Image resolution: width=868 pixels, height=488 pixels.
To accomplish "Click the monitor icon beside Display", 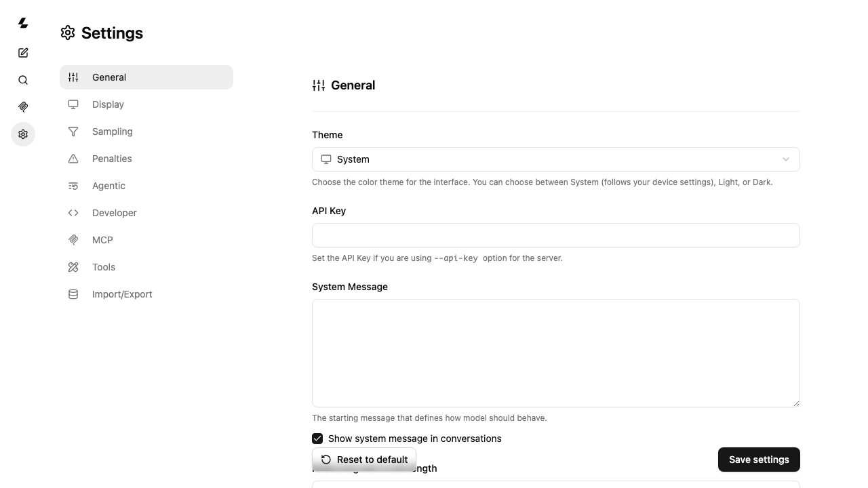I will coord(73,104).
